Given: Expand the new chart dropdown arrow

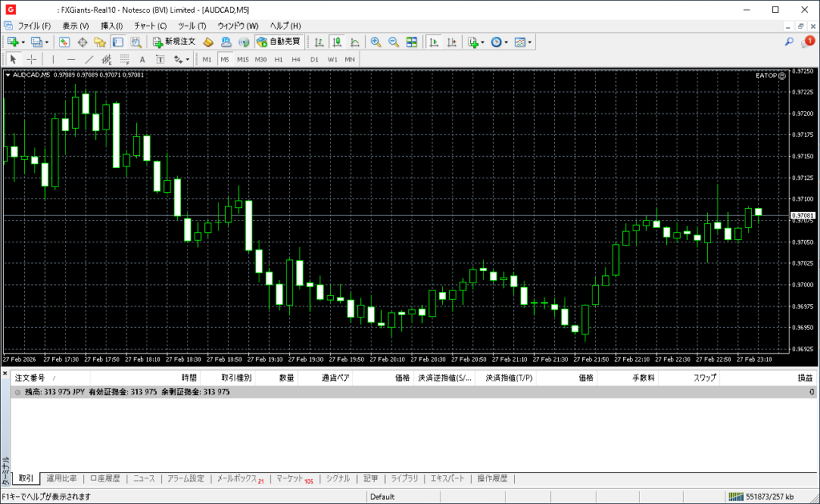Looking at the screenshot, I should pos(23,42).
